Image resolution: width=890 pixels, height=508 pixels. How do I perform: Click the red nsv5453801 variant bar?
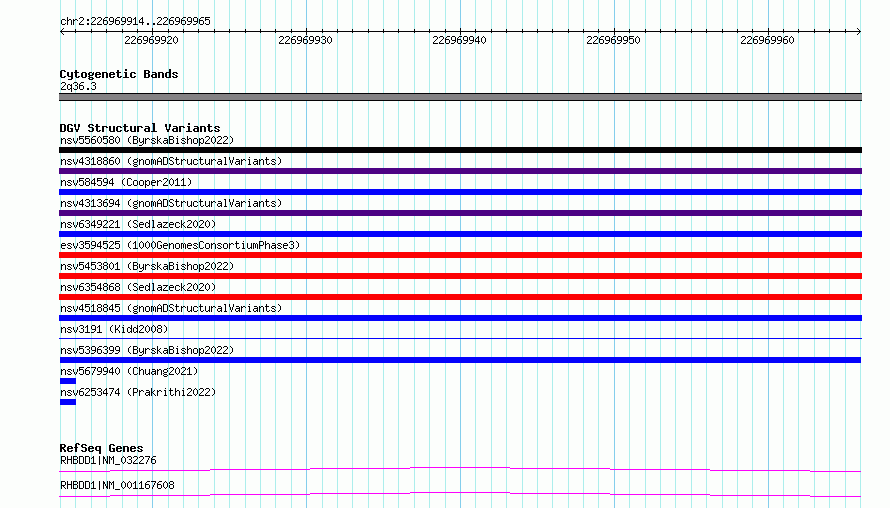[x=460, y=276]
